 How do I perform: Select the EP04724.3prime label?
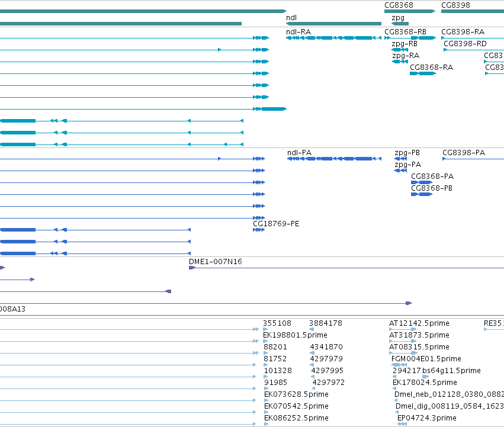(427, 418)
